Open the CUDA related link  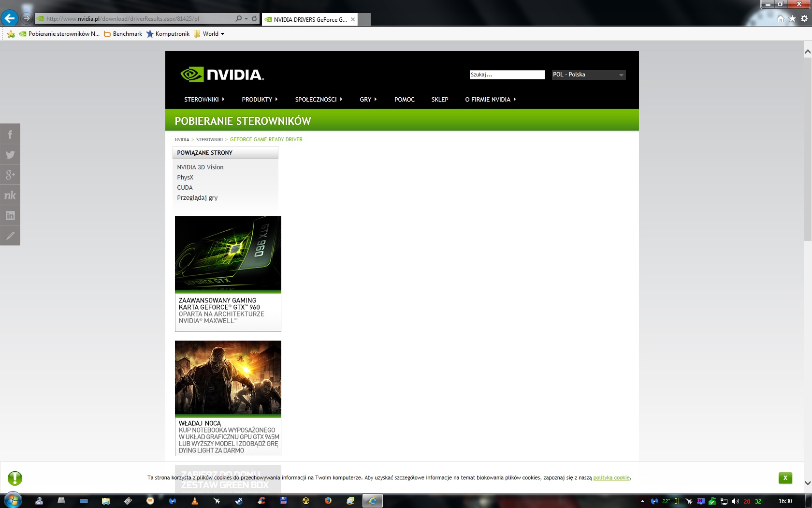click(185, 187)
